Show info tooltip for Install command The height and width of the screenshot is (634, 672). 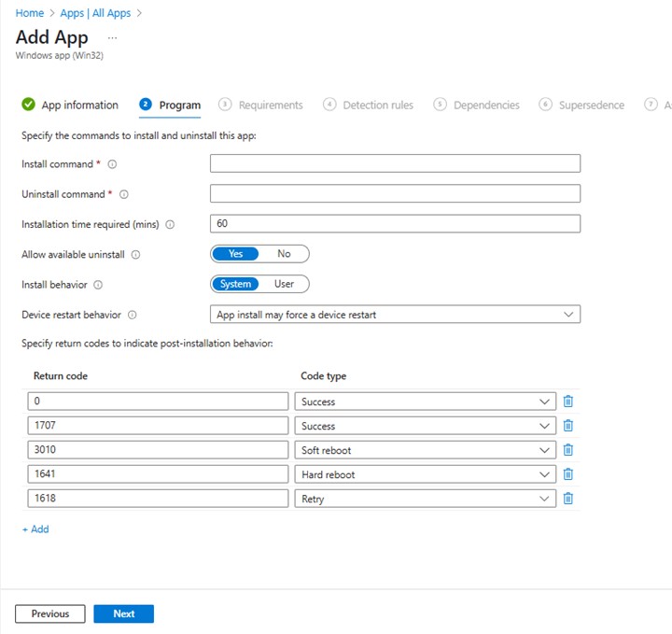click(x=112, y=164)
